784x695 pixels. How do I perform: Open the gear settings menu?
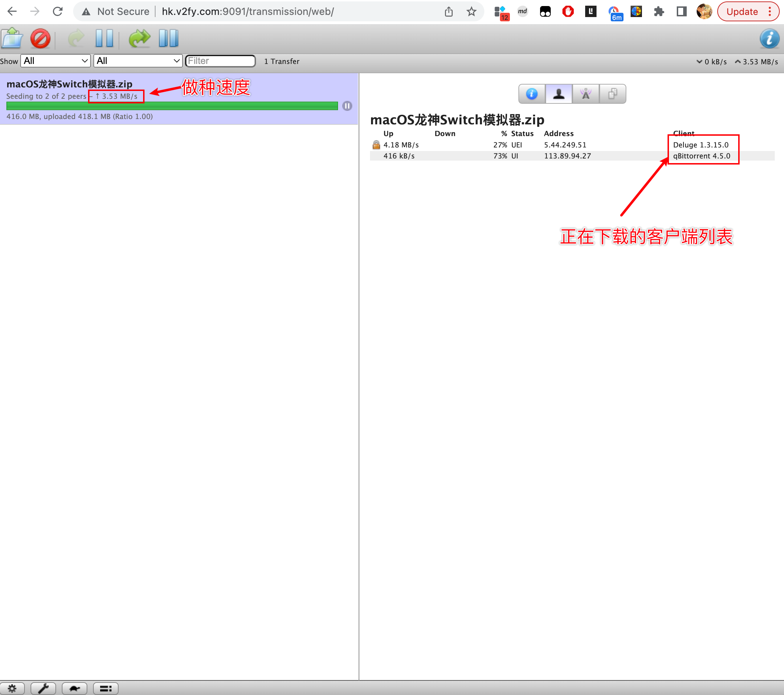click(12, 689)
